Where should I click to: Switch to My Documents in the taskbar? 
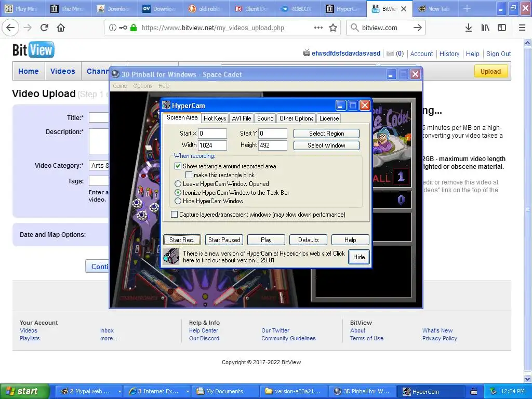tap(225, 391)
